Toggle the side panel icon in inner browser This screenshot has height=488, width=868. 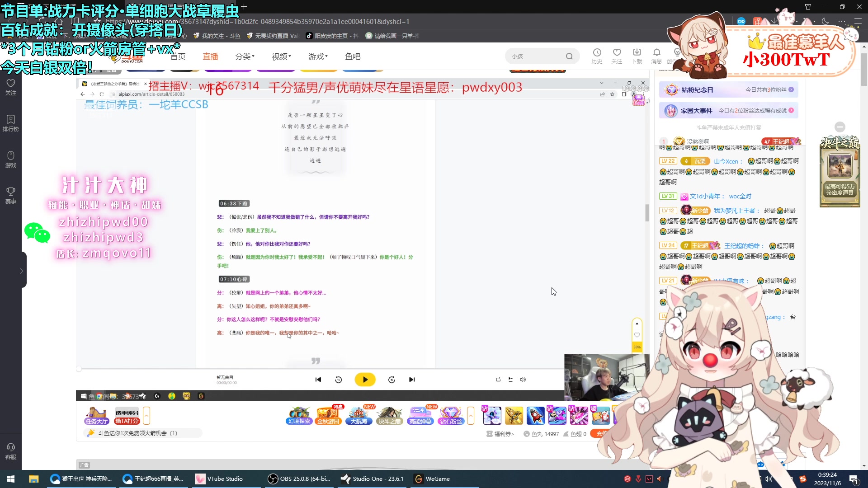[x=624, y=94]
